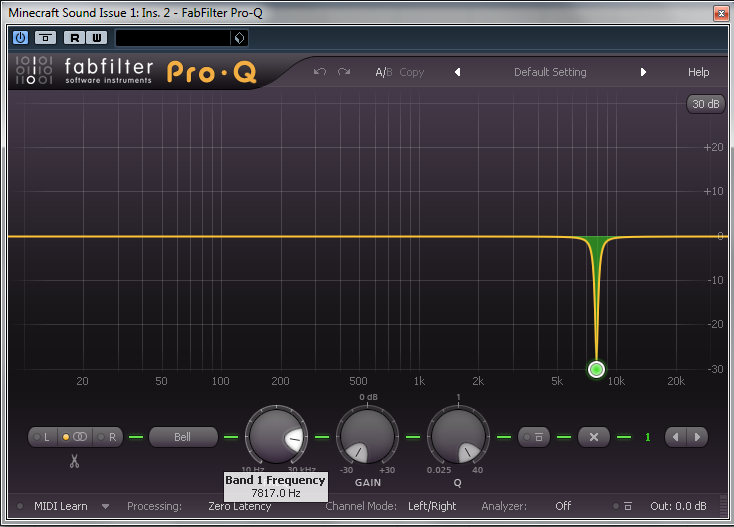Open Bell filter shape dropdown
The height and width of the screenshot is (527, 734).
(x=183, y=437)
